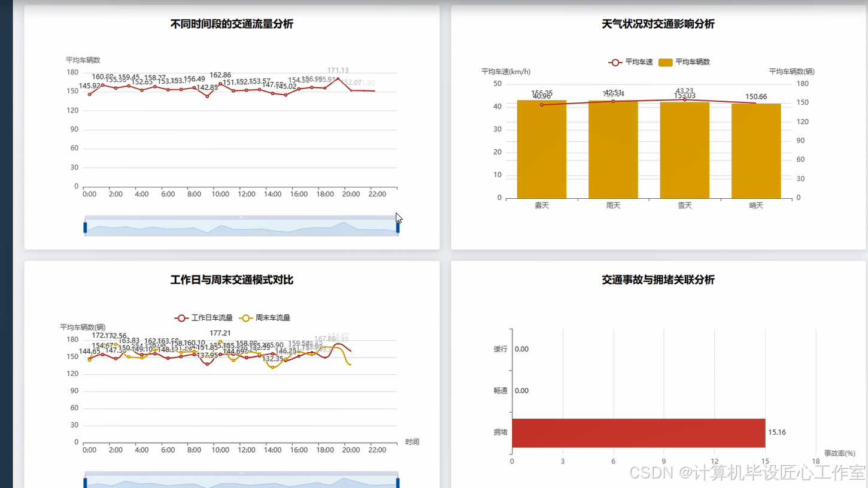Screen dimensions: 868x488
Task: Click the 平均车辆数(辆) axis title in weather chart
Action: 792,72
